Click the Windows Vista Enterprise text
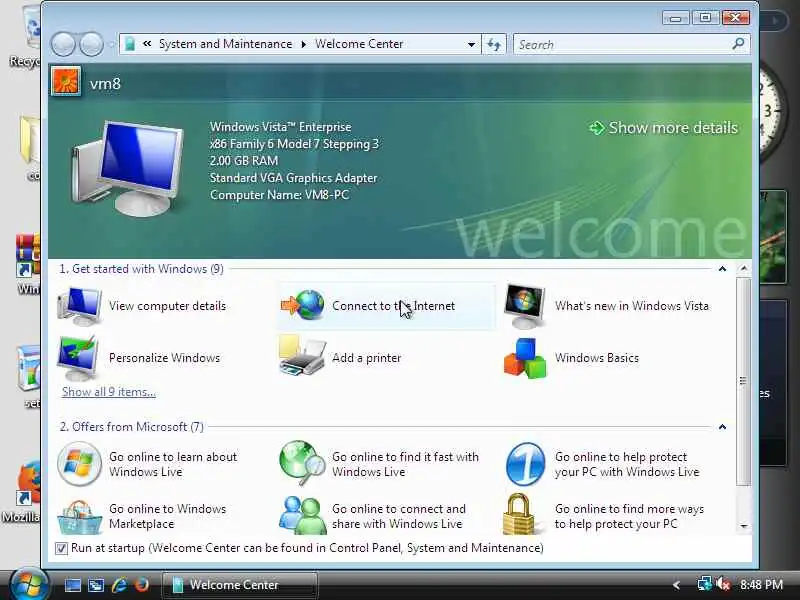The height and width of the screenshot is (600, 800). (281, 127)
